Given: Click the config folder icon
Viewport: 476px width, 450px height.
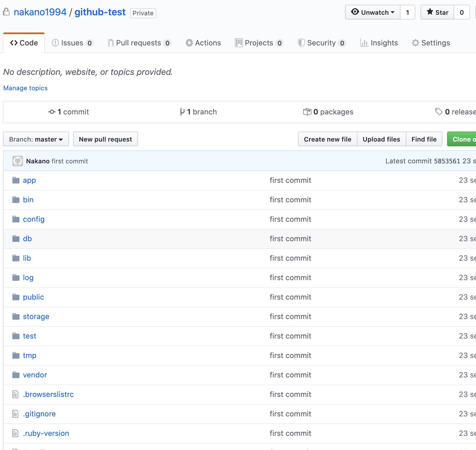Looking at the screenshot, I should (16, 219).
